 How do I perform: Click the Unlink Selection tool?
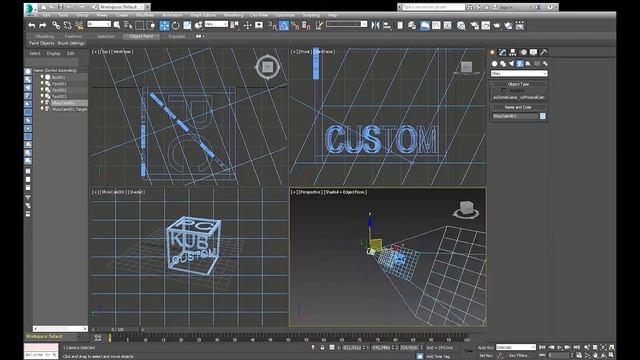click(67, 26)
